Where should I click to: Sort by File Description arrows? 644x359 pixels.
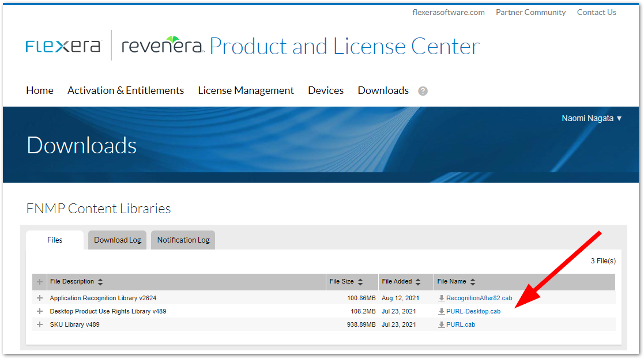[x=100, y=282]
